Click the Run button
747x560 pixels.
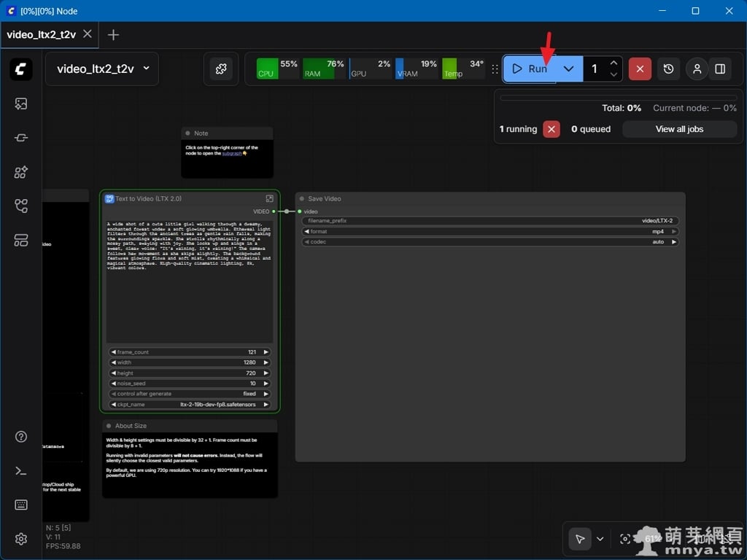pos(530,69)
